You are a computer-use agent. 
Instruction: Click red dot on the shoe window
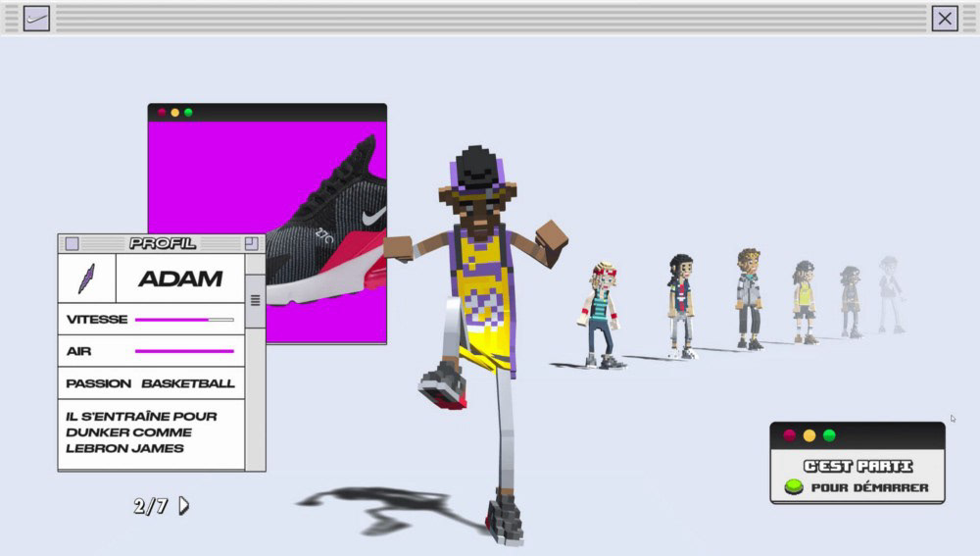(162, 113)
